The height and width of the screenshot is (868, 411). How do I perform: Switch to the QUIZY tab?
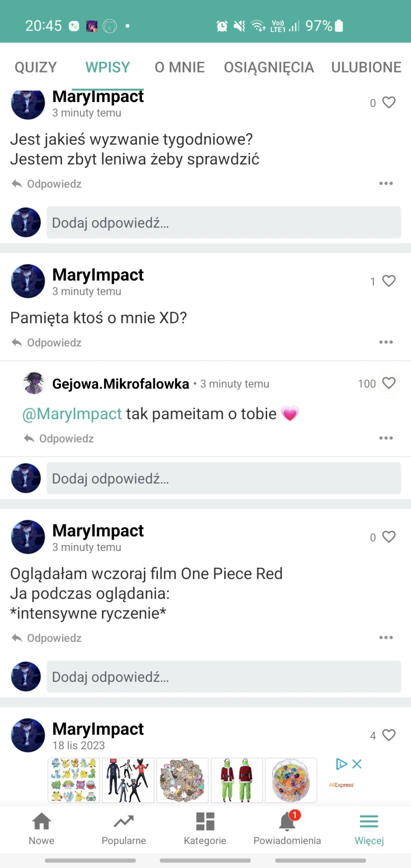[x=36, y=67]
